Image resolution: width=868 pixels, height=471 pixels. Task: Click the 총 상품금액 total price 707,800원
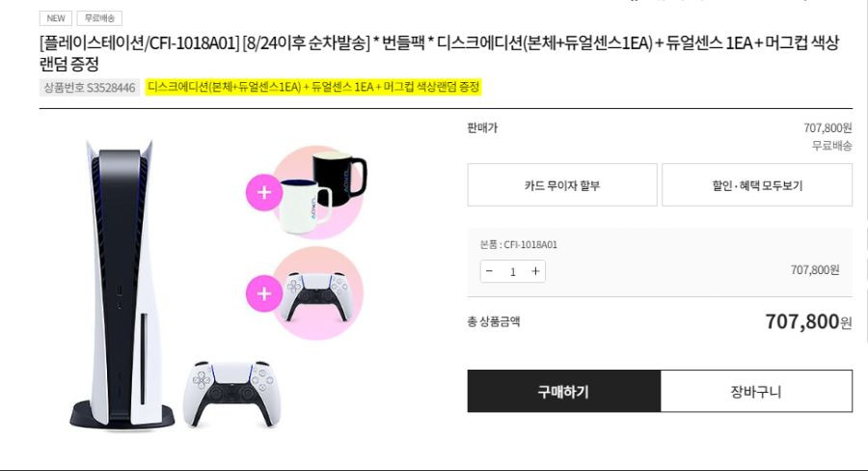coord(808,321)
